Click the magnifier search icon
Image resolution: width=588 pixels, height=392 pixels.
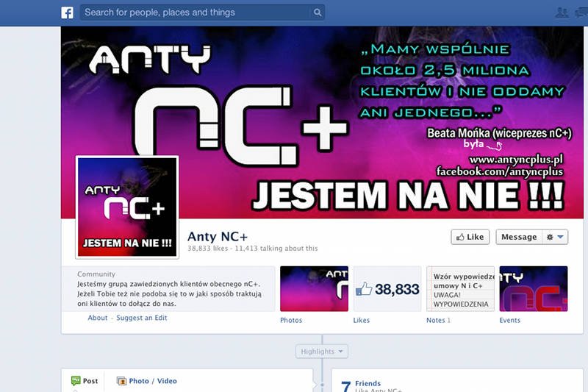pos(318,13)
